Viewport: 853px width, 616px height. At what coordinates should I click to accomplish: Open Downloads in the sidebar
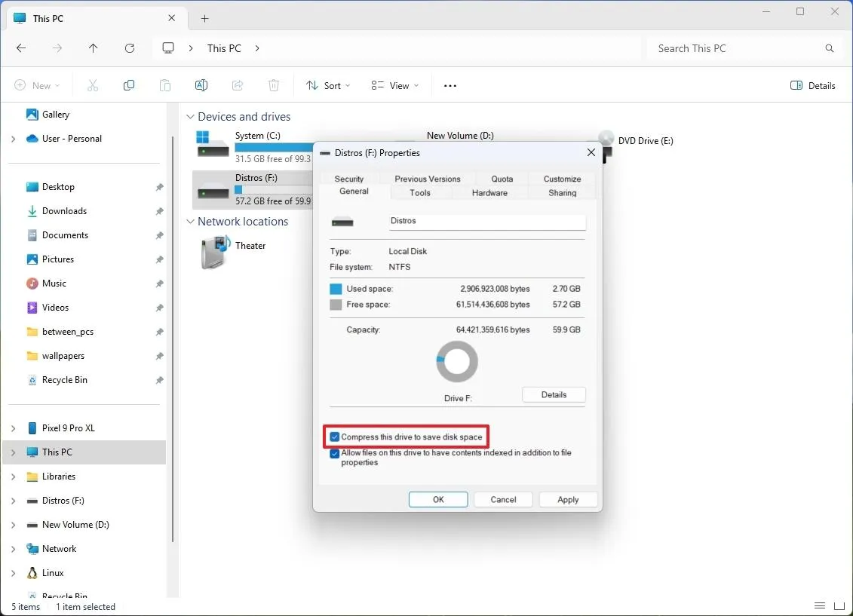tap(64, 211)
